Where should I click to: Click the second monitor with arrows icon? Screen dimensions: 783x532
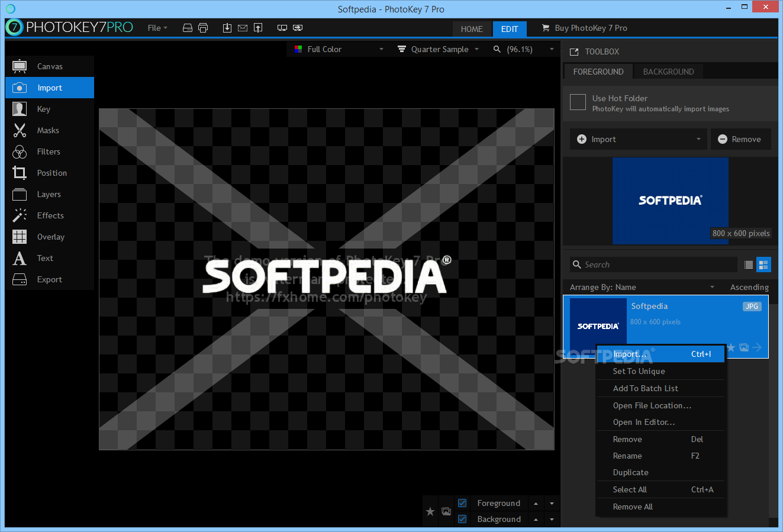pyautogui.click(x=298, y=28)
